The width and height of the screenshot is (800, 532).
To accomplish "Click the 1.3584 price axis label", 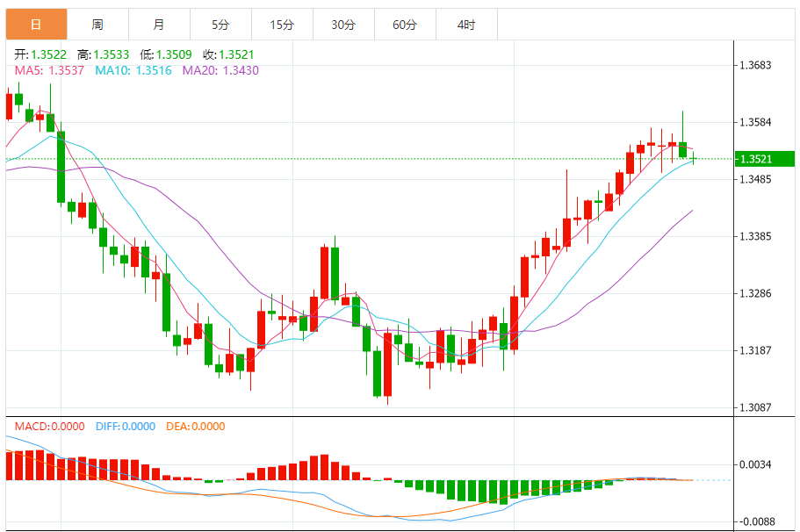I will coord(755,122).
